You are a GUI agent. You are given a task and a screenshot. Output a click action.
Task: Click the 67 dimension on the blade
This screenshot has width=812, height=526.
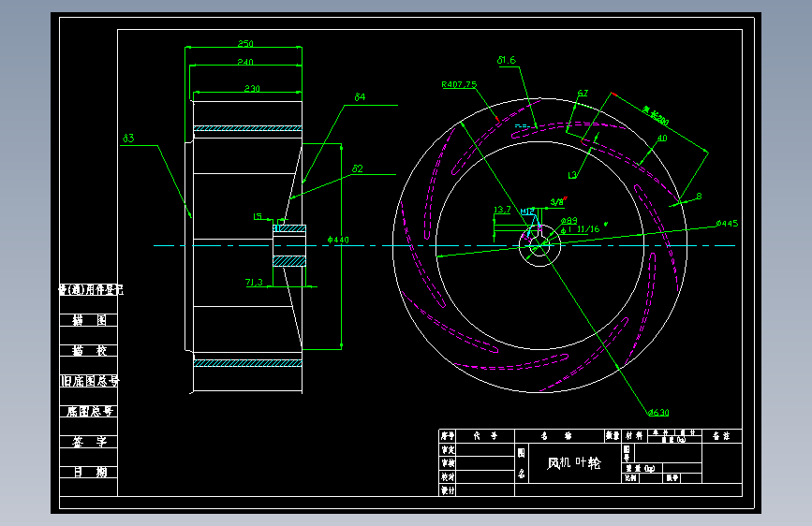coord(583,93)
